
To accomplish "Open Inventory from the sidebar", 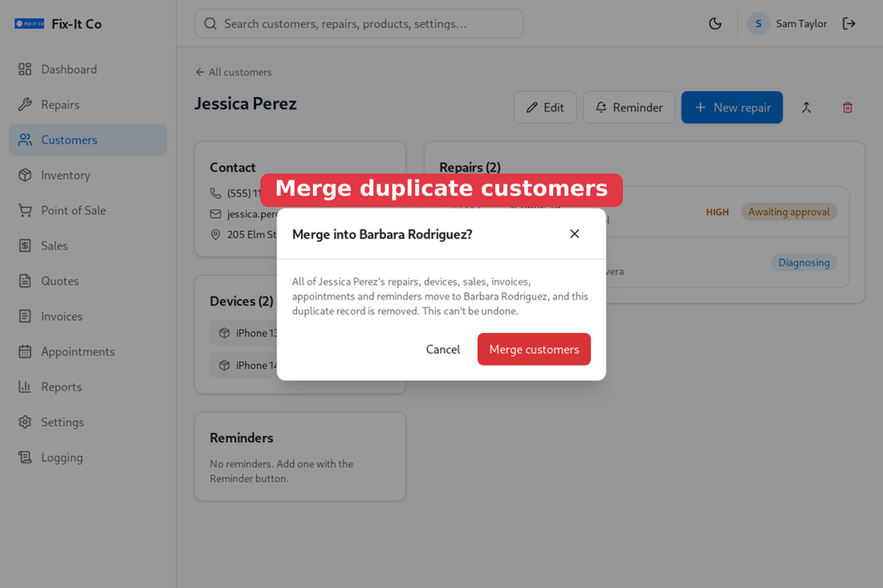I will point(87,175).
